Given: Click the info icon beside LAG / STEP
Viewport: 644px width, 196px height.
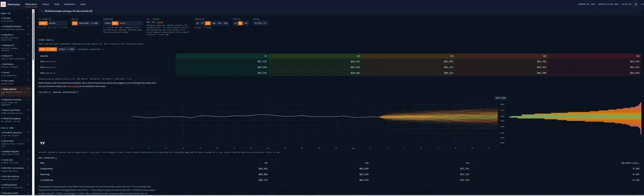Looking at the screenshot, I should pos(158,19).
